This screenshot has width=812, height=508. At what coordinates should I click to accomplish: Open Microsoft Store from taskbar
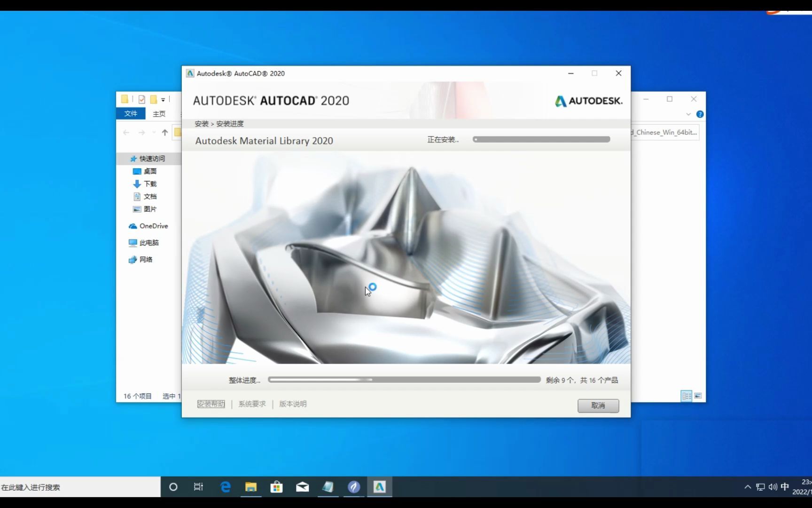(276, 487)
